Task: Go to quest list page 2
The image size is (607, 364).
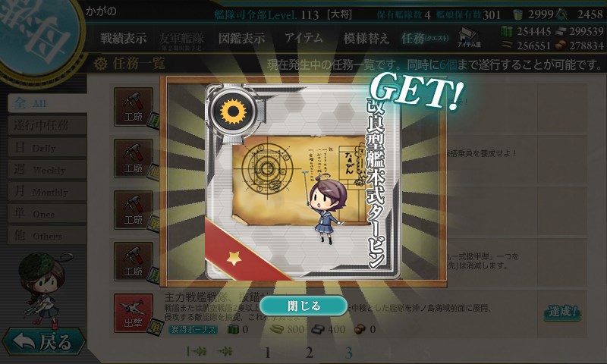Action: [x=309, y=353]
